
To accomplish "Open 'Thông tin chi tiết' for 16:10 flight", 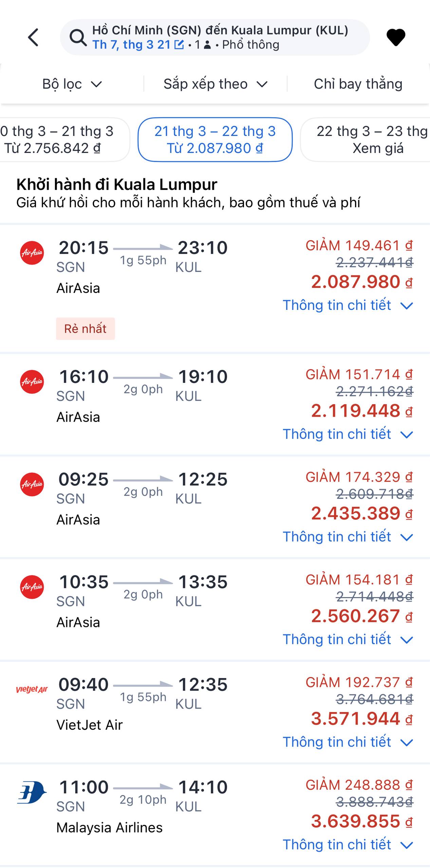I will click(348, 434).
